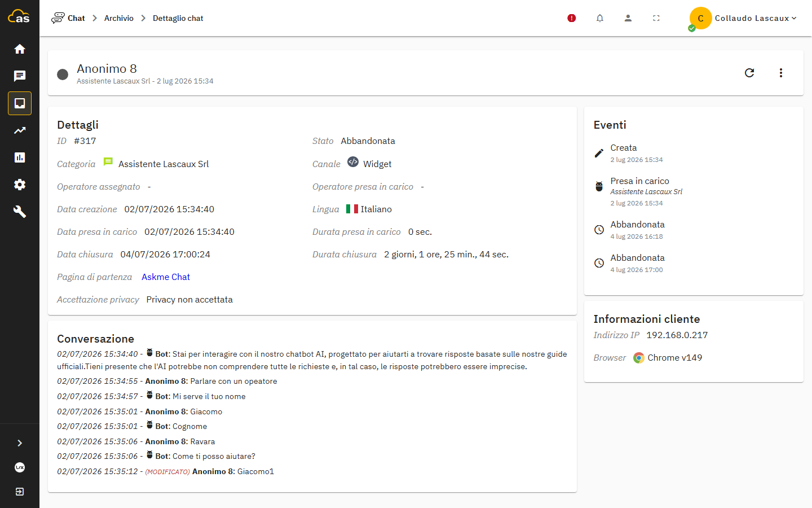This screenshot has width=812, height=508.
Task: Click the 'Italiano' language value
Action: point(376,209)
